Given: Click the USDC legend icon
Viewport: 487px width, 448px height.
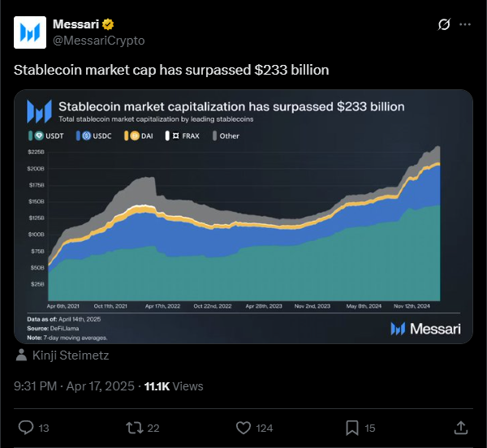Looking at the screenshot, I should point(87,136).
